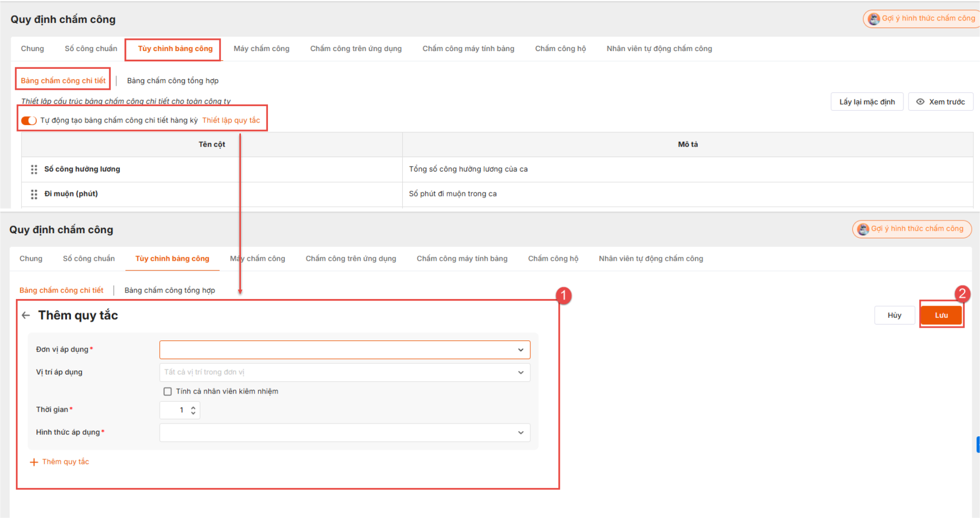
Task: Open Chung tab in upper panel
Action: point(33,48)
